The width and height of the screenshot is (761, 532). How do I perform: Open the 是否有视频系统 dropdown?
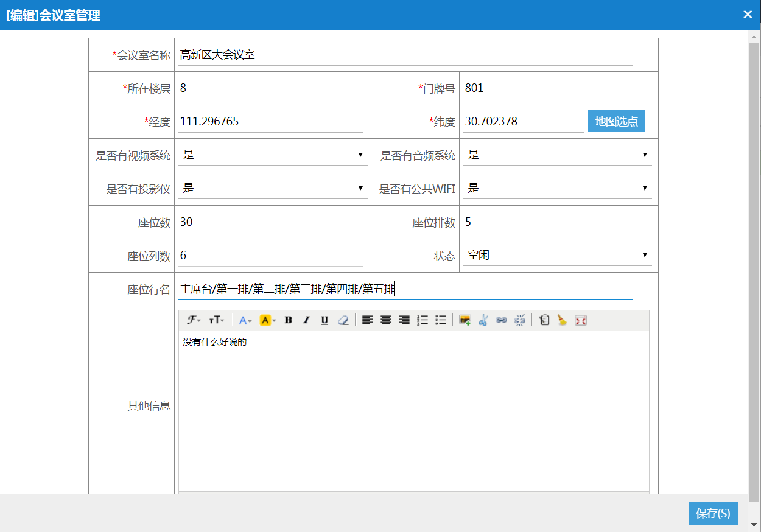[x=273, y=155]
